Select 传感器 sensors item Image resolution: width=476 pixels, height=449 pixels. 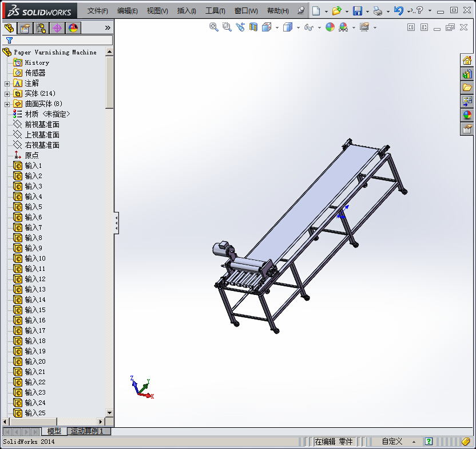(29, 73)
